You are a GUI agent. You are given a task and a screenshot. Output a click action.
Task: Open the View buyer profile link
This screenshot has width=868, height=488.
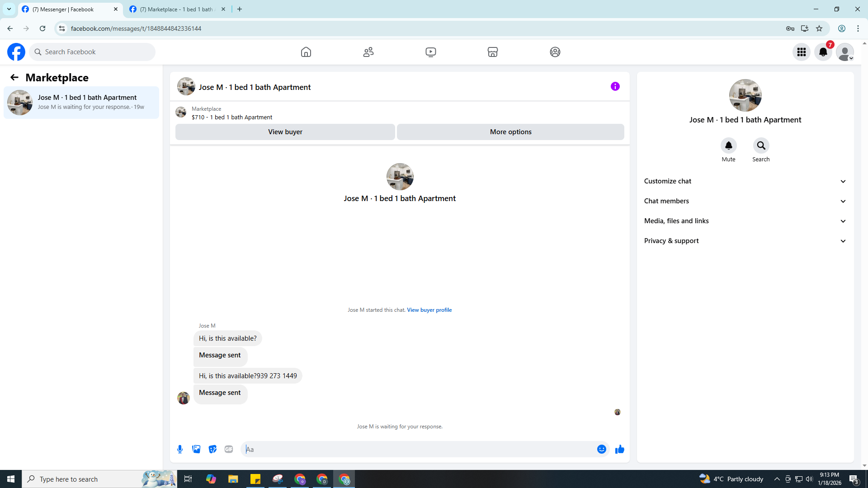click(x=429, y=310)
